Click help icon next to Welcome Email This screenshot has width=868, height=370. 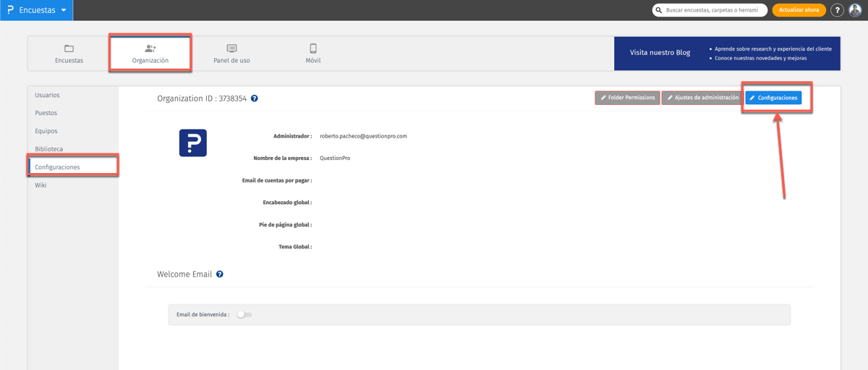pos(220,274)
